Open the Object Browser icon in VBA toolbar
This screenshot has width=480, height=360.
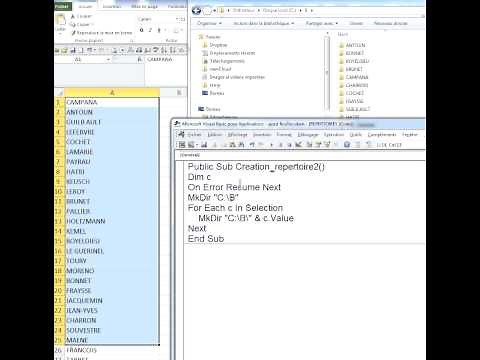[327, 144]
